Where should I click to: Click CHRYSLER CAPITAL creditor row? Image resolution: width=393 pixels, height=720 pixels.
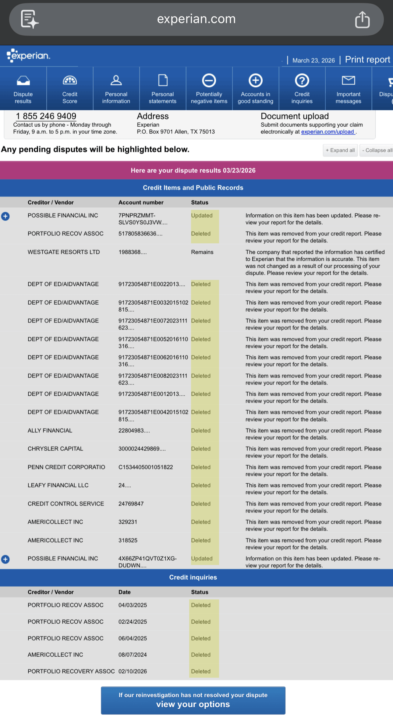tap(55, 449)
